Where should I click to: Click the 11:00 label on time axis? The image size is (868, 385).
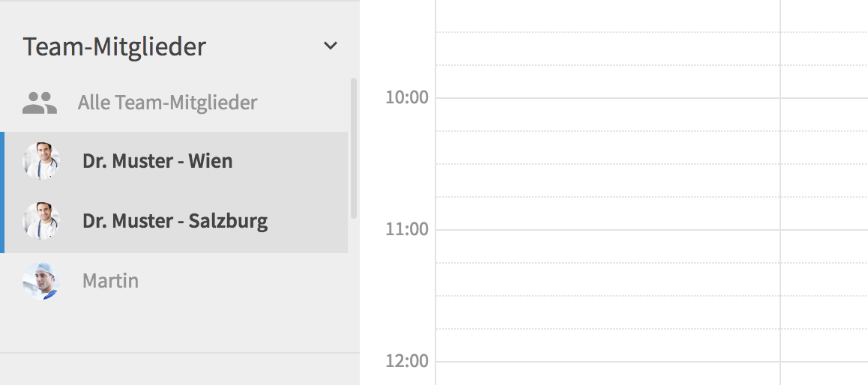click(407, 229)
